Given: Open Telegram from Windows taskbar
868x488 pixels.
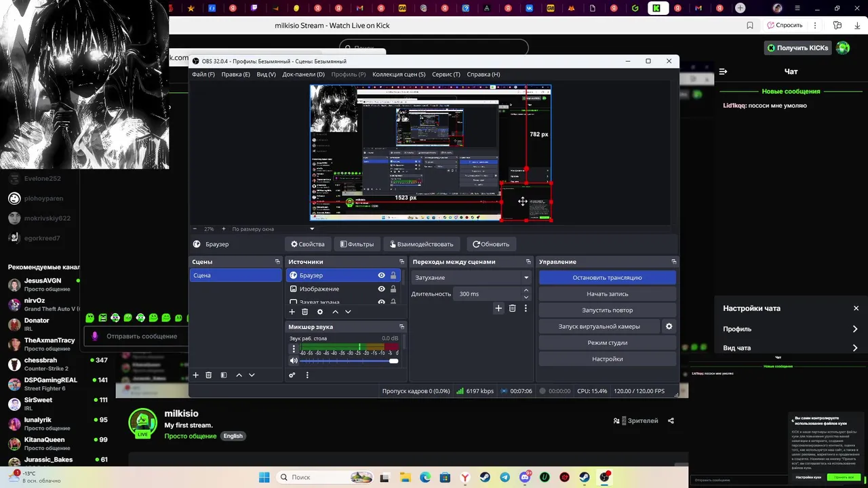Looking at the screenshot, I should [x=505, y=477].
